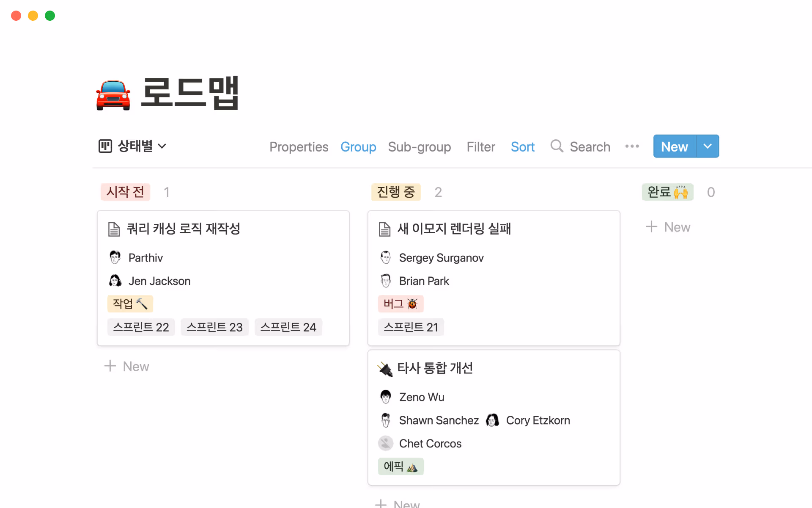Click Sergey Surganov's avatar icon
812x508 pixels.
pyautogui.click(x=385, y=257)
